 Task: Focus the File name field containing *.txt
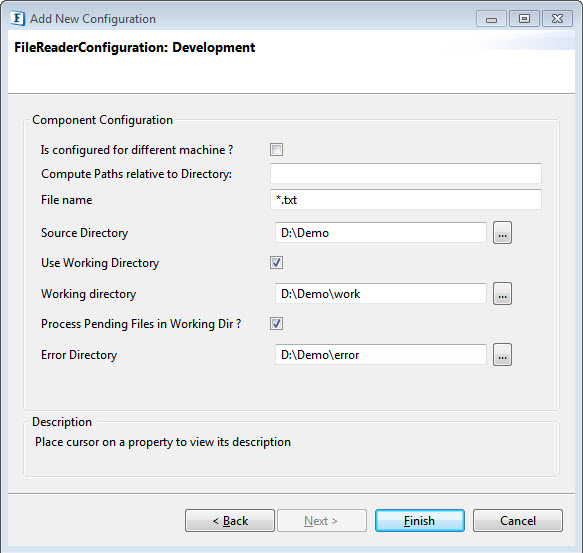(x=406, y=200)
